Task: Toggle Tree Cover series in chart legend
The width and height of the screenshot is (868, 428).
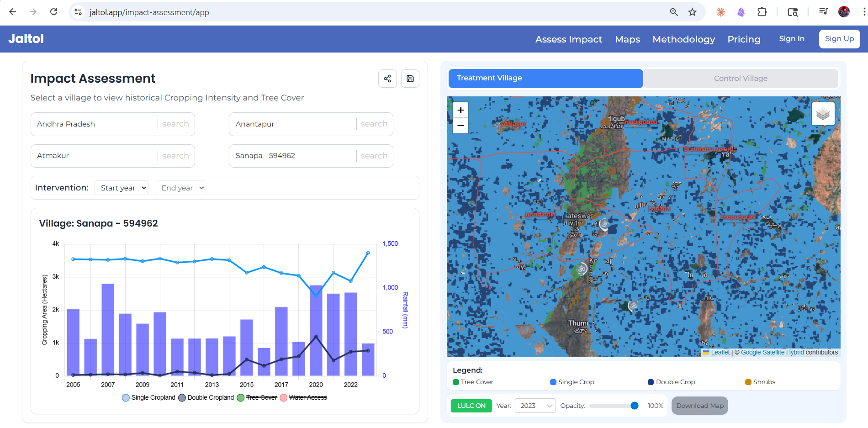Action: tap(257, 397)
